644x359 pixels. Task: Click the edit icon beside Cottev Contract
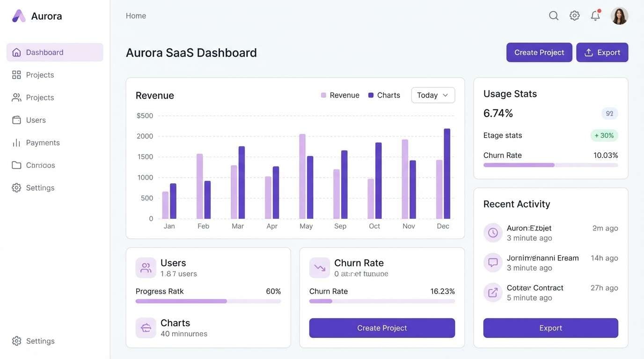492,292
